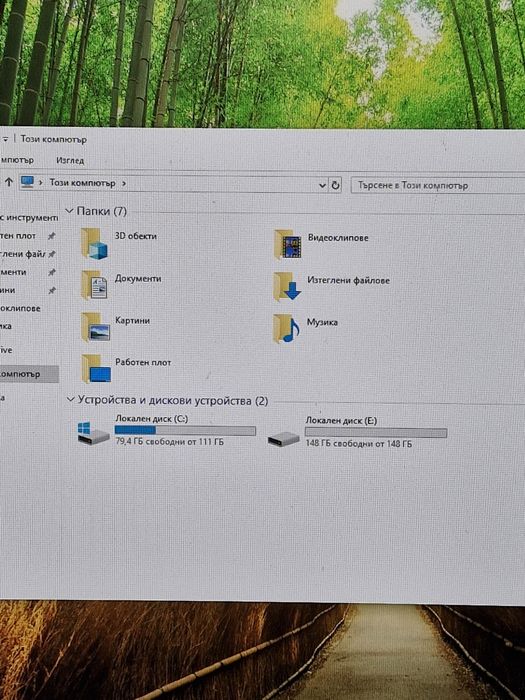Select sidebar item ending 'менти'
The image size is (525, 700).
13,272
